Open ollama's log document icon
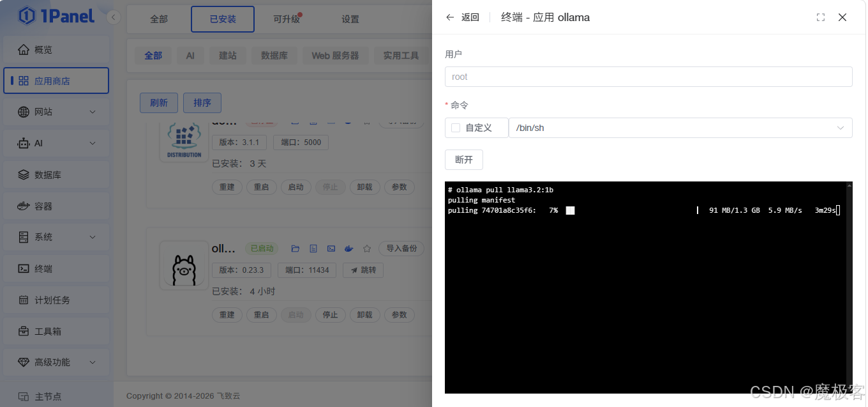868x407 pixels. [x=313, y=249]
